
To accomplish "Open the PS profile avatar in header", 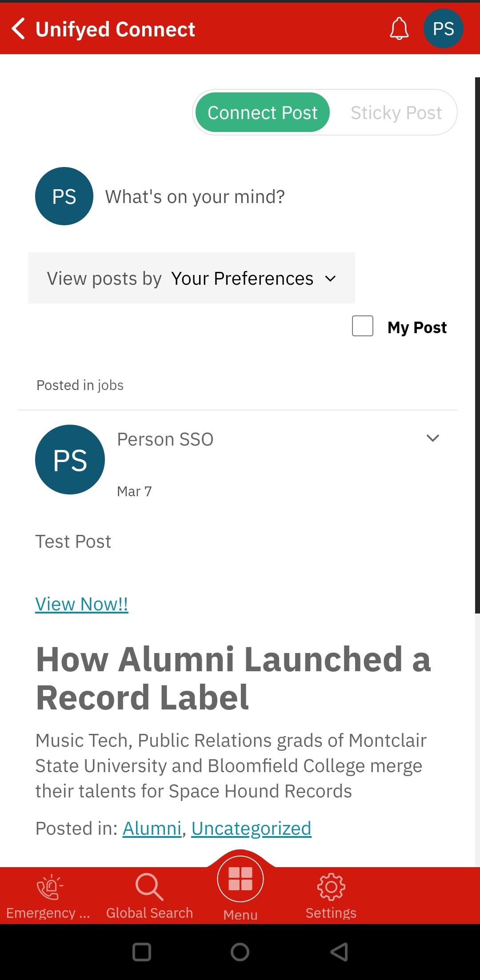I will 443,28.
